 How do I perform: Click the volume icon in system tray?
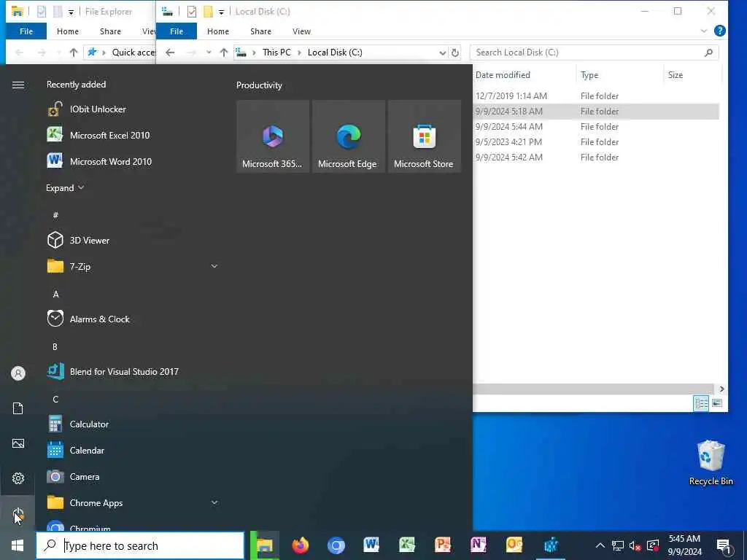pyautogui.click(x=635, y=545)
